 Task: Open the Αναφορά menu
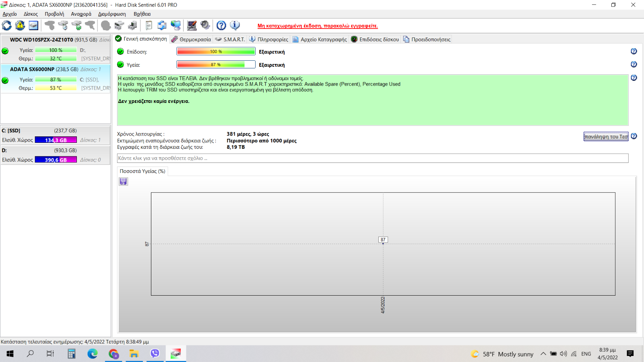[x=81, y=14]
